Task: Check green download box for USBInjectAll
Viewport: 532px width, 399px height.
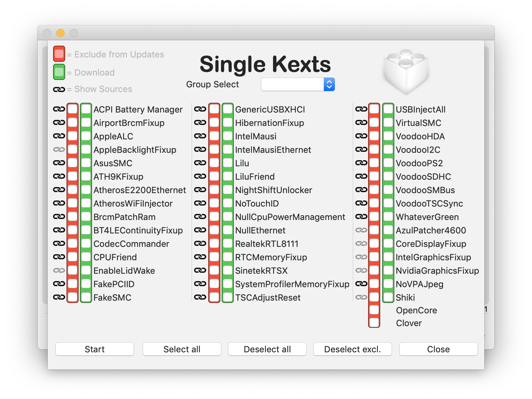Action: (388, 109)
